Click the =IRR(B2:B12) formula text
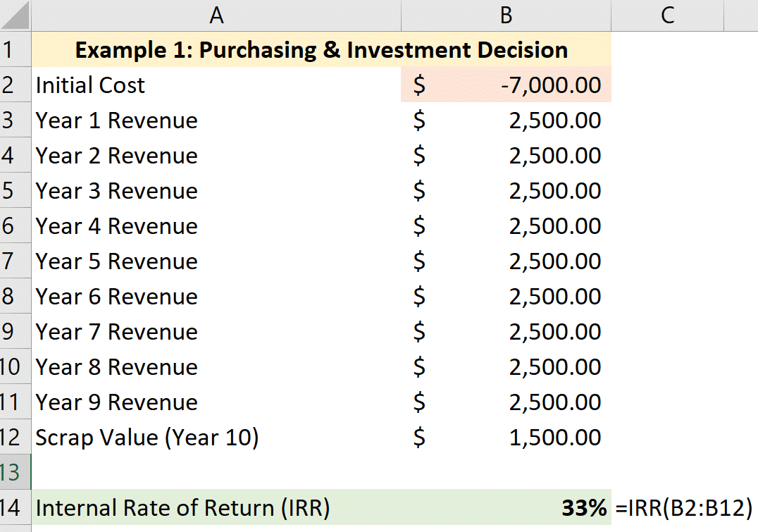The height and width of the screenshot is (532, 758). (683, 507)
